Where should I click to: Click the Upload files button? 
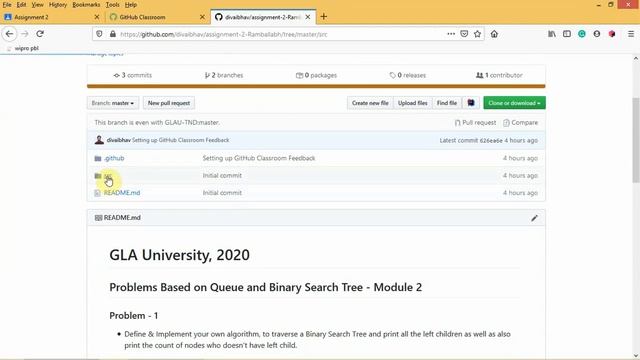(413, 103)
